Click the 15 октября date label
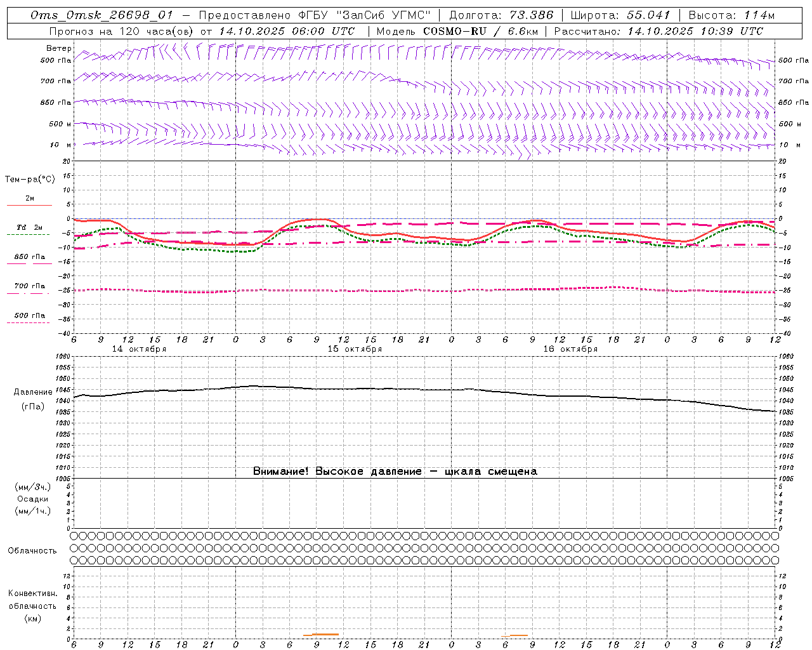 click(x=355, y=349)
